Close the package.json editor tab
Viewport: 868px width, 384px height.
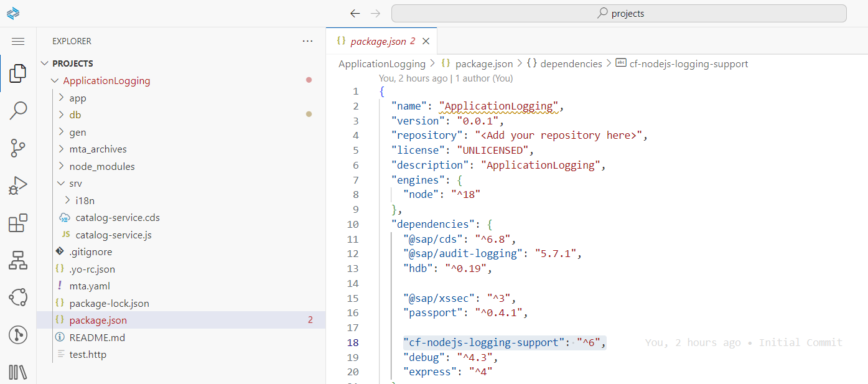[x=426, y=41]
